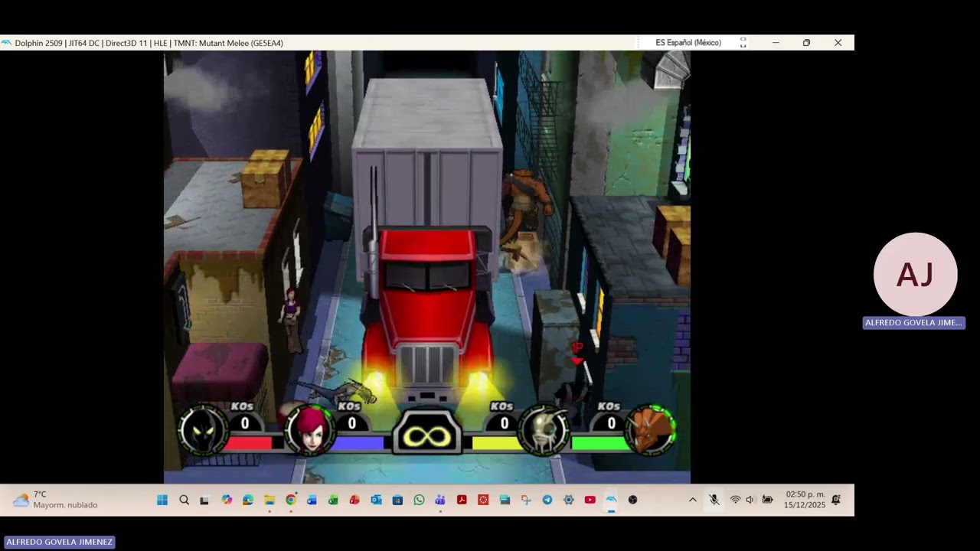Open Excel from the taskbar
This screenshot has width=980, height=551.
(333, 500)
